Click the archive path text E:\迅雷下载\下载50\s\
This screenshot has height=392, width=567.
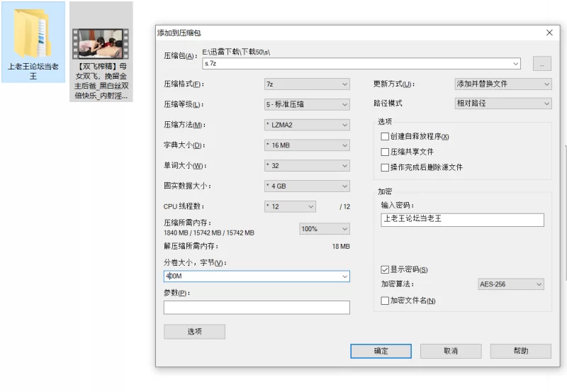(236, 52)
